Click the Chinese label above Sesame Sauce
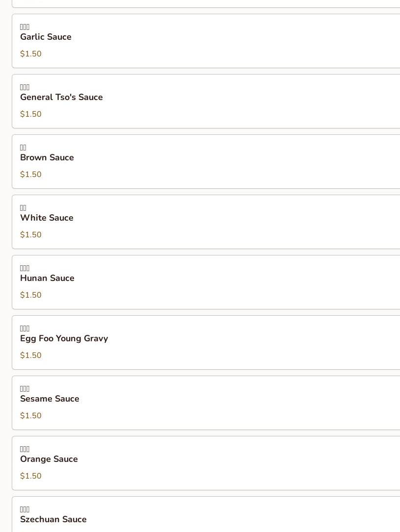 click(25, 389)
